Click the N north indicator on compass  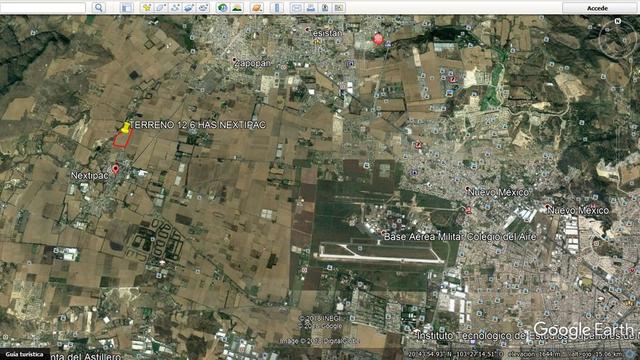point(618,21)
